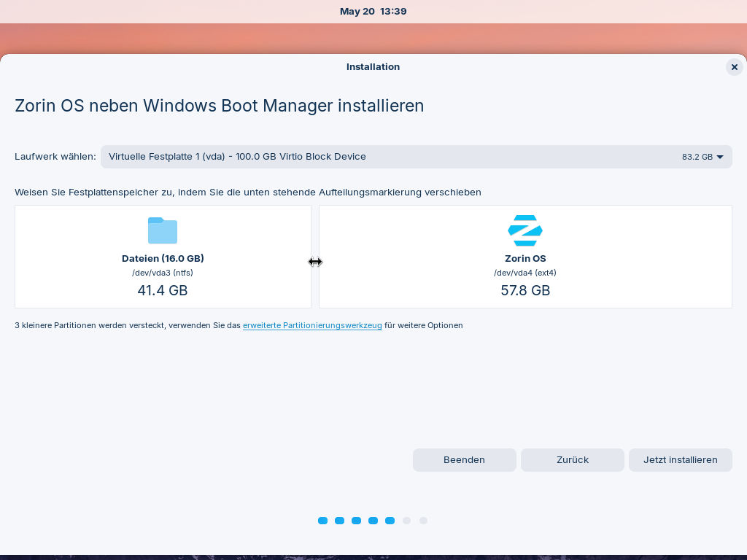
Task: Close the Installation window with the X
Action: click(734, 67)
